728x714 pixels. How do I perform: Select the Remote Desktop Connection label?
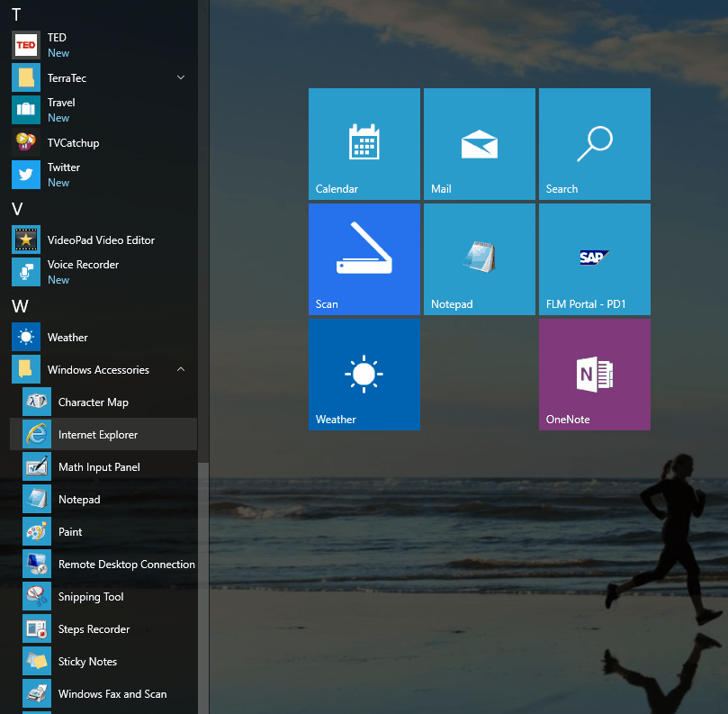[127, 565]
